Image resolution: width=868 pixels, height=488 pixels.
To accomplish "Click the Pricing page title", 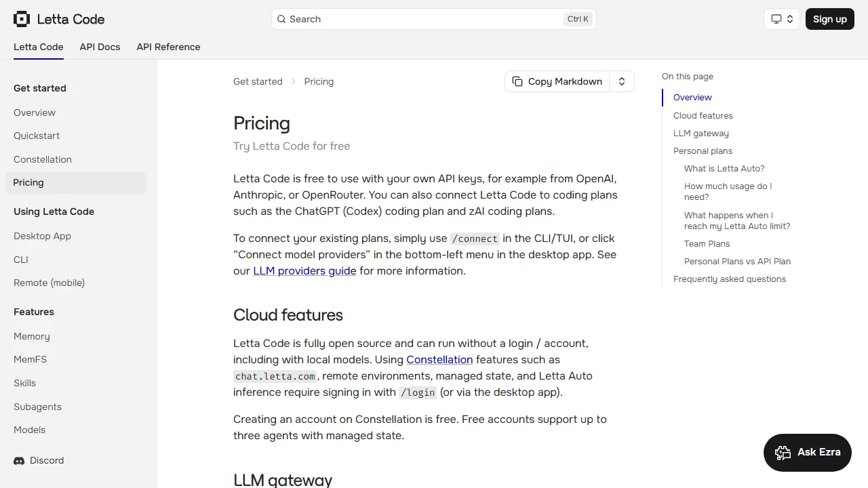I will (x=262, y=123).
